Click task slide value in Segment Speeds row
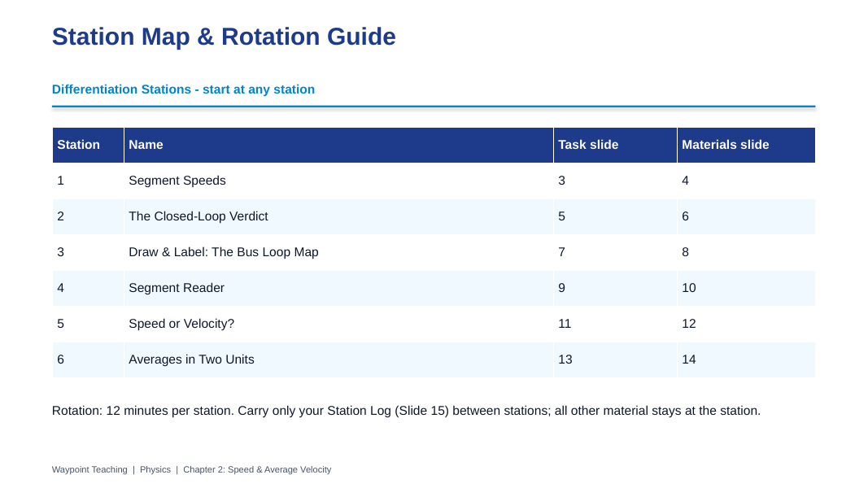The width and height of the screenshot is (868, 488). click(615, 181)
